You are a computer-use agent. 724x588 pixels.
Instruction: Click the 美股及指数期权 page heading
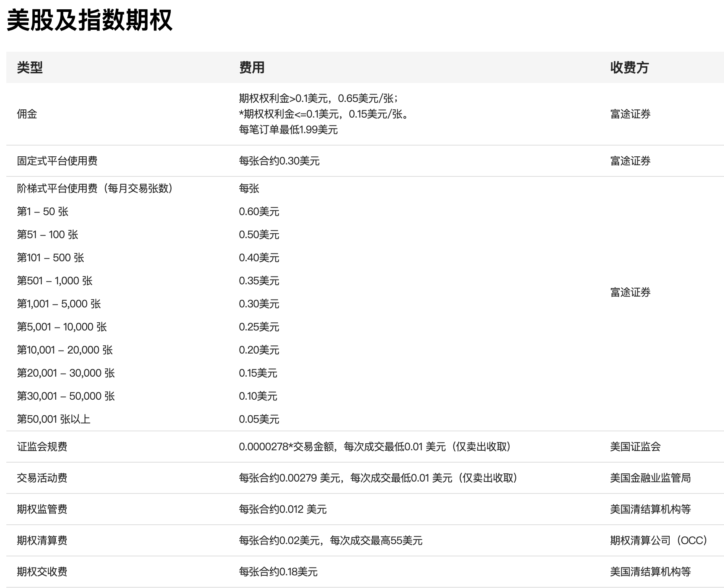click(x=90, y=20)
